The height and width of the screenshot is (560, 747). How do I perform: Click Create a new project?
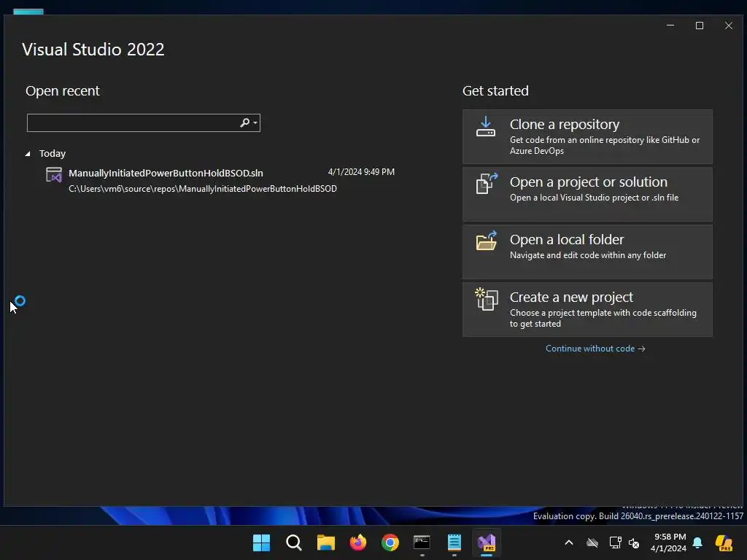[587, 309]
